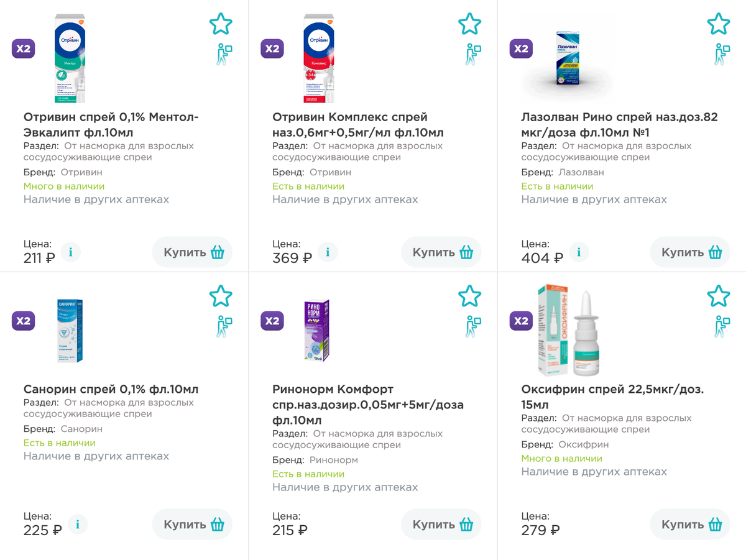This screenshot has width=746, height=560.
Task: Check other pharmacies availability for Санорин
Action: pos(96,456)
